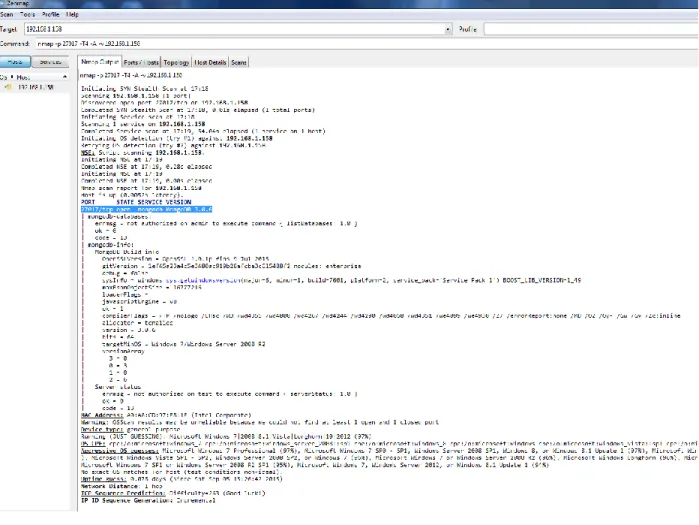Click the Device type: general purpose line
This screenshot has height=525, width=699.
tap(130, 429)
